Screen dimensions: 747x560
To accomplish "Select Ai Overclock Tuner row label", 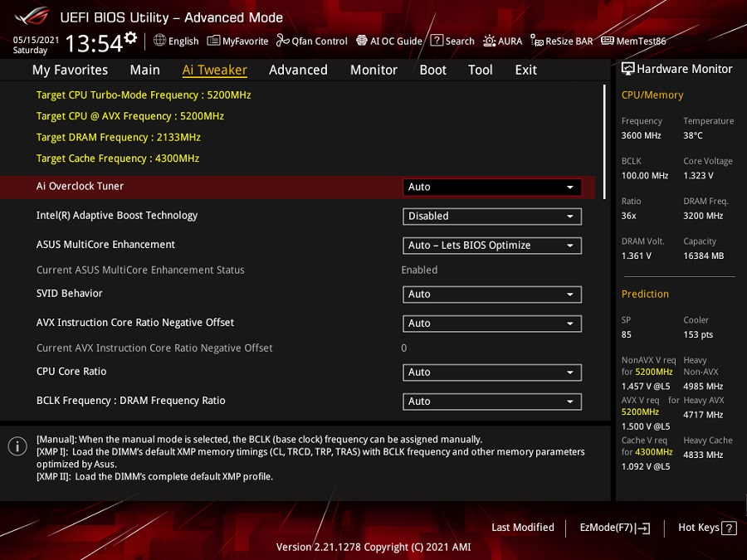I will tap(80, 186).
